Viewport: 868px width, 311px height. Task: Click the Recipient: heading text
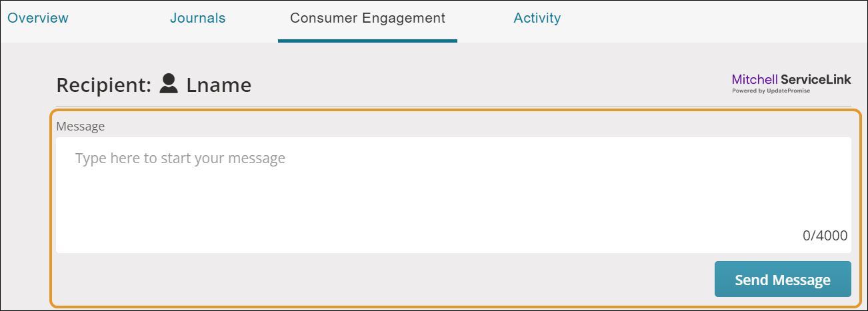[105, 85]
